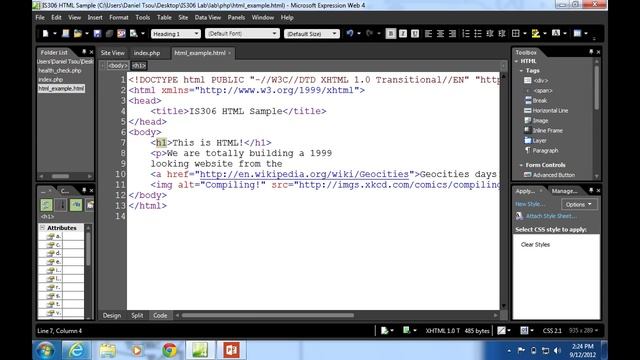Switch to the Site View tab
This screenshot has width=640, height=360.
pos(113,53)
